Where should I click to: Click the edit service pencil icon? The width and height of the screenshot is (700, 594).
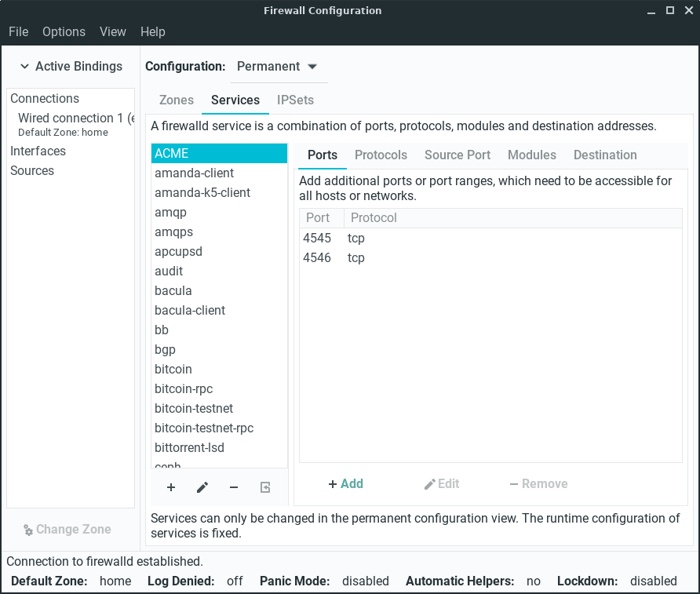click(202, 487)
